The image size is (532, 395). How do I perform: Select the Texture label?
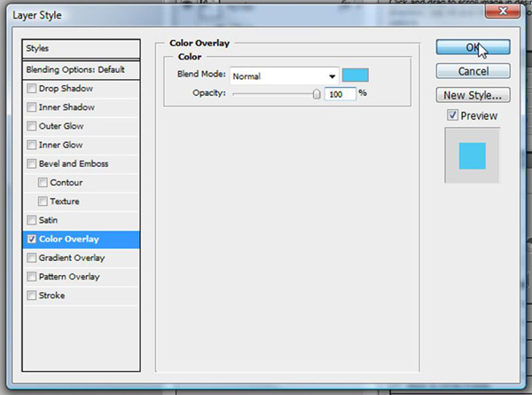[x=65, y=201]
